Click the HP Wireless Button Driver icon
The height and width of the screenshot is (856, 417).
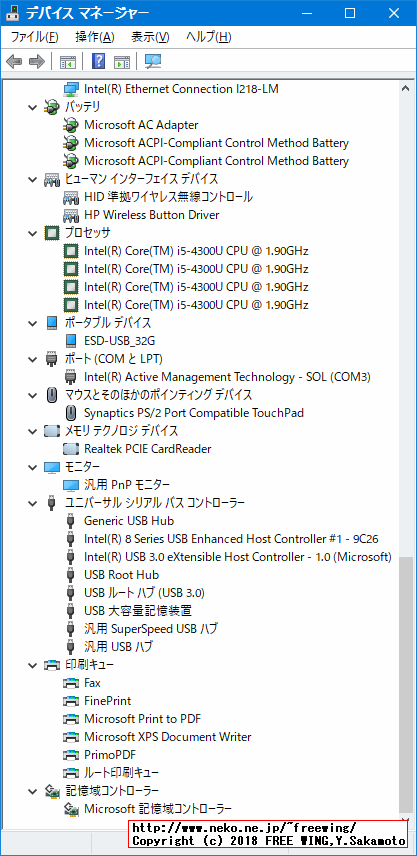pos(71,215)
